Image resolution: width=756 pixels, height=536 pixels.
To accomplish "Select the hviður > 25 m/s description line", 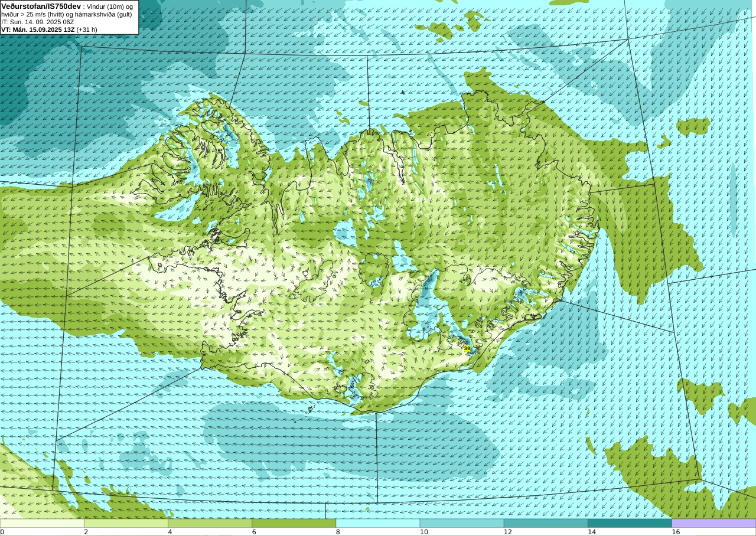I will (67, 14).
